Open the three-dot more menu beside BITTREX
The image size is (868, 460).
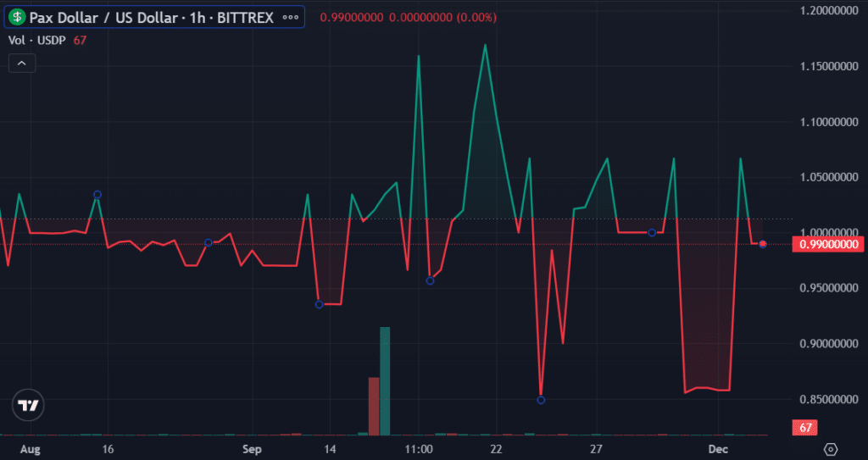click(x=291, y=17)
